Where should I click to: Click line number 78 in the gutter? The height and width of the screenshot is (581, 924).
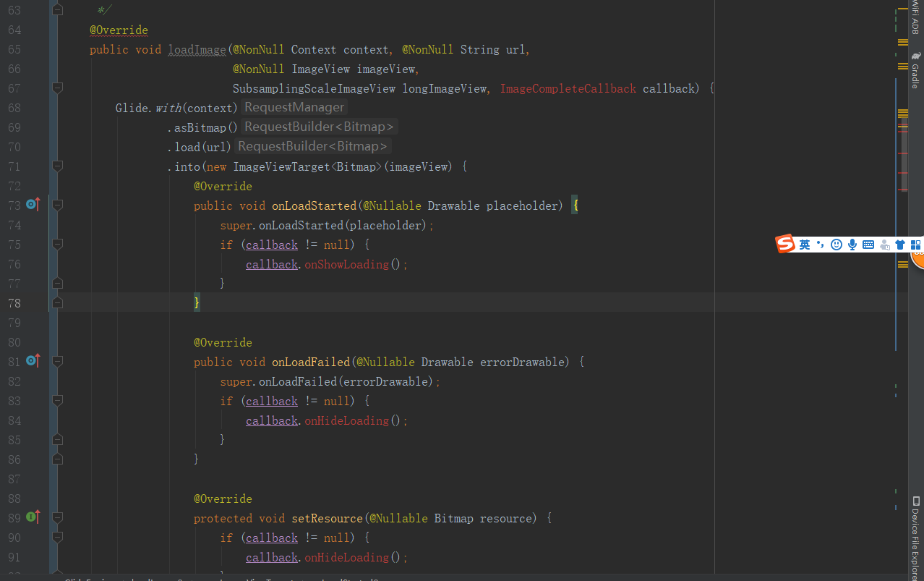[x=14, y=302]
